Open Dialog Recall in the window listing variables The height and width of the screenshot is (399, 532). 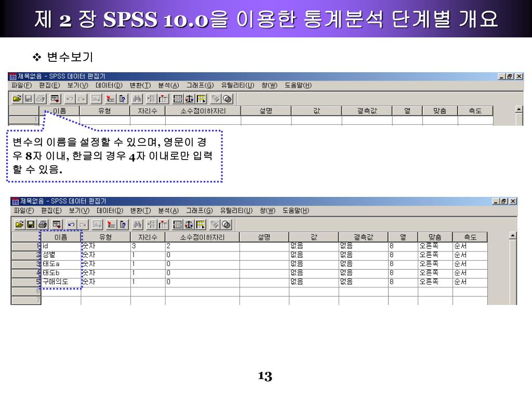click(57, 224)
